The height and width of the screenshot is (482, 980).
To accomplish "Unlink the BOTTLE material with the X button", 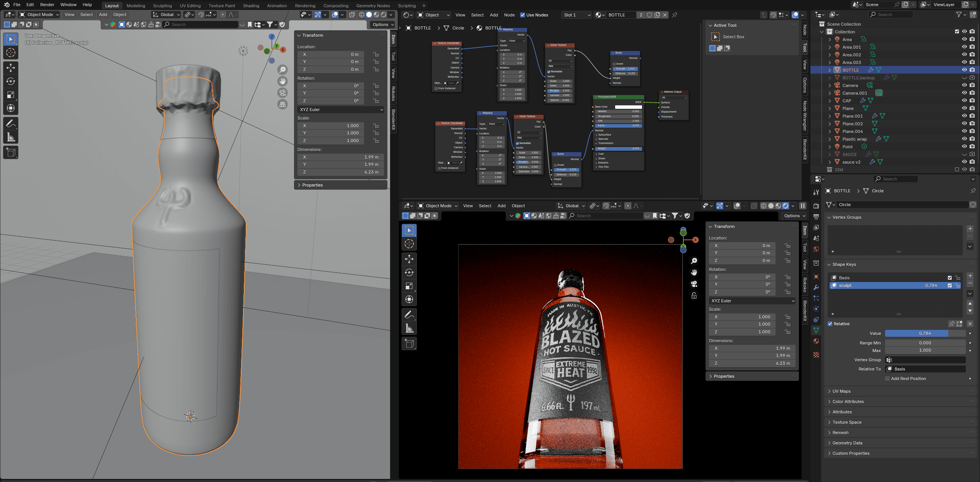I will tap(665, 15).
